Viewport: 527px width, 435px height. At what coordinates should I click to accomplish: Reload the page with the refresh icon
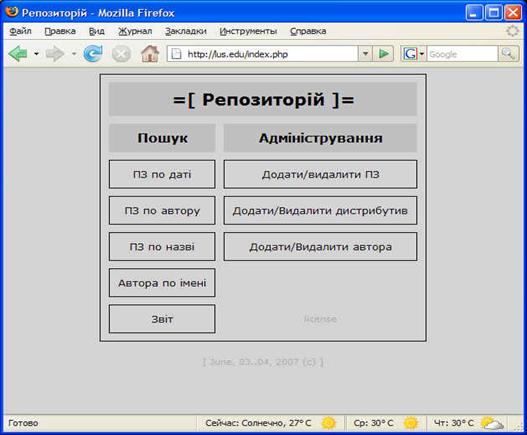tap(93, 53)
